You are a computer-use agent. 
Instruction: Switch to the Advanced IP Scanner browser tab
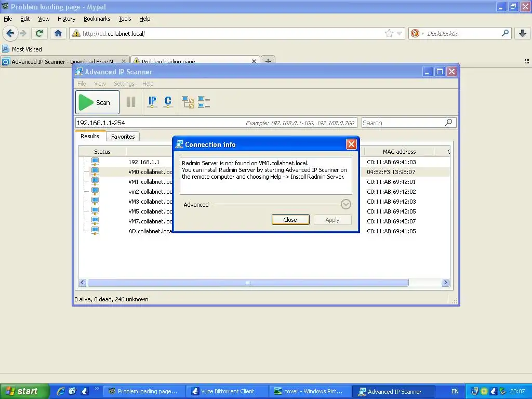[64, 61]
